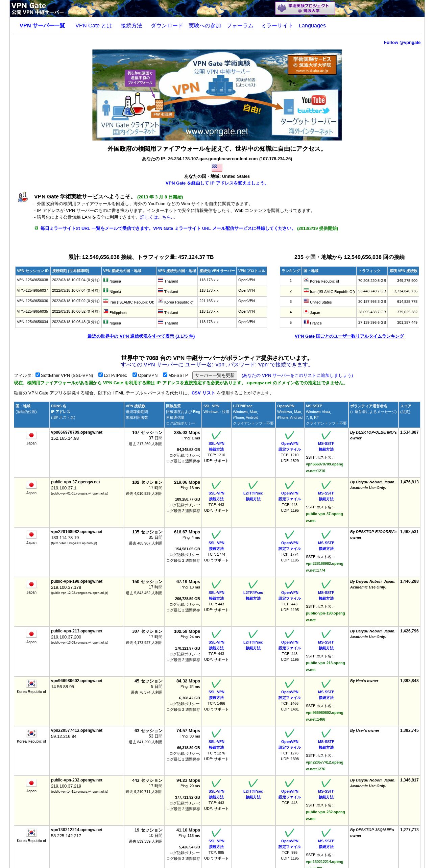Click 443 セッション connection count
Screen dimensions: 434x868
[147, 780]
